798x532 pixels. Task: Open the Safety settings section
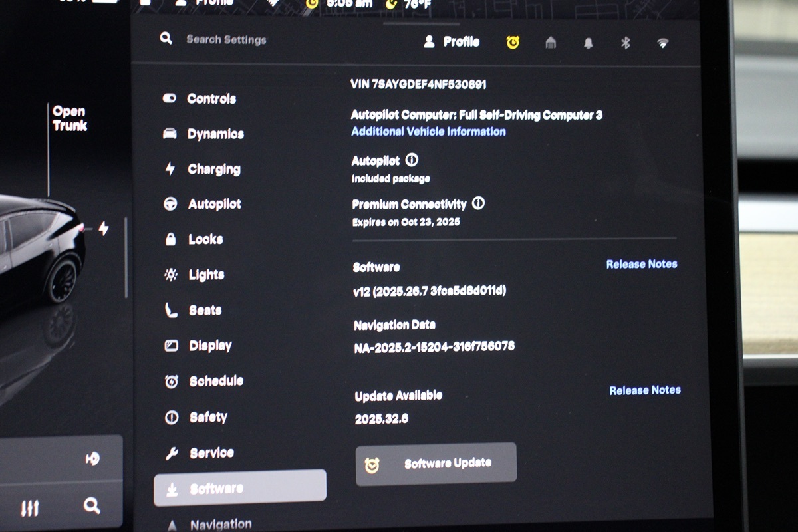tap(207, 417)
